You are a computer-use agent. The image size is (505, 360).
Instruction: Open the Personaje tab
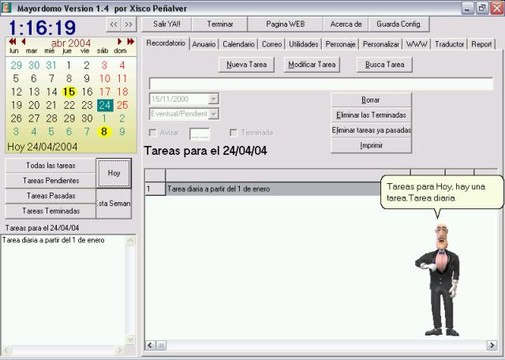pyautogui.click(x=340, y=44)
